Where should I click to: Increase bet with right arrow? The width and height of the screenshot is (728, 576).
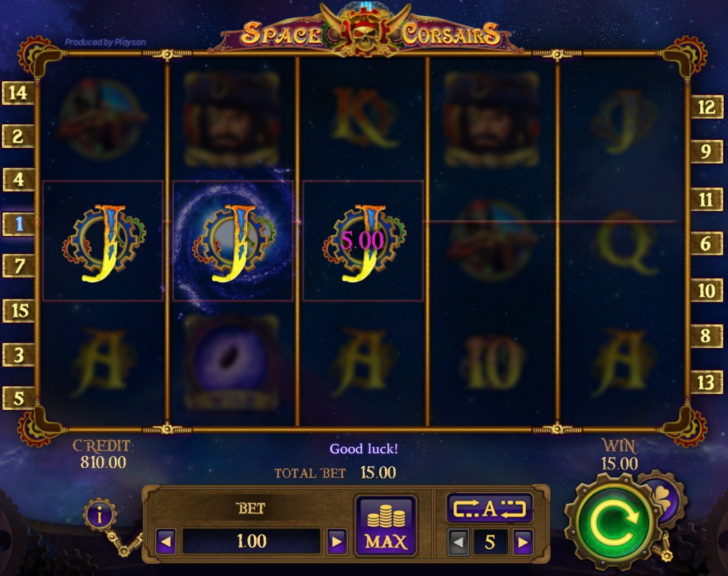tap(337, 542)
